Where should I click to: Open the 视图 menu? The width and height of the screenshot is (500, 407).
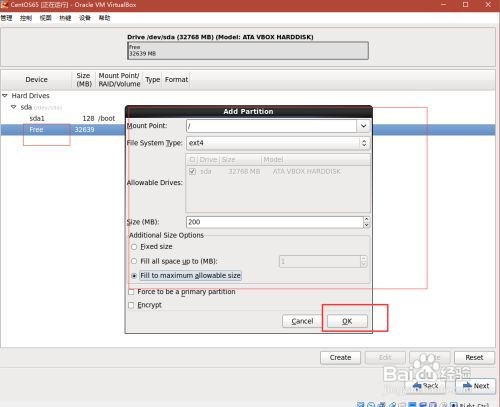click(45, 18)
